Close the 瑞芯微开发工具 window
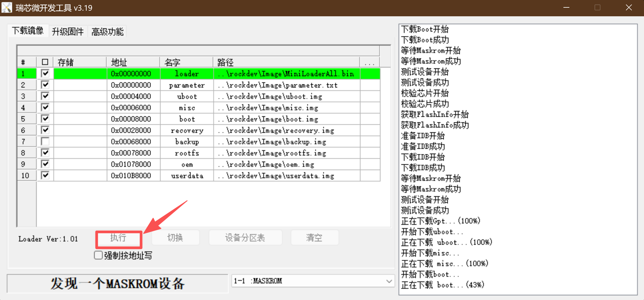The width and height of the screenshot is (644, 300). click(x=629, y=8)
